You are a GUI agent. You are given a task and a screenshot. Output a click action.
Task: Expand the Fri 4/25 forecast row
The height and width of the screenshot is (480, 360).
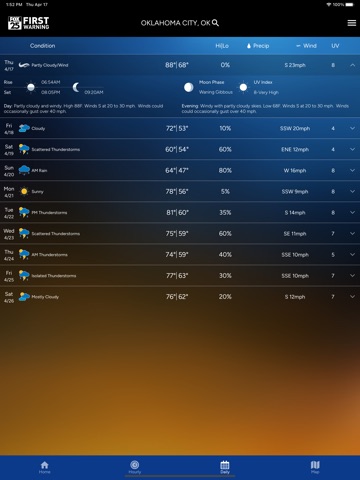[x=352, y=276]
